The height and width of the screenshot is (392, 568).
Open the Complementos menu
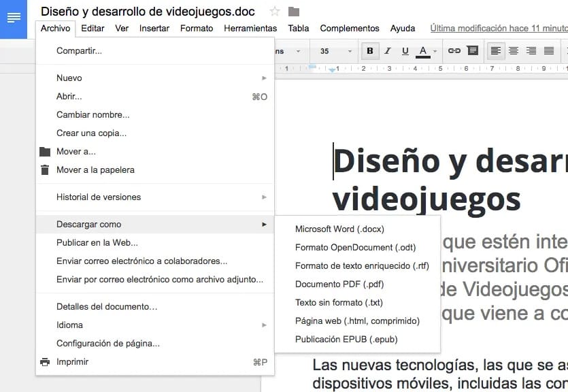(350, 29)
